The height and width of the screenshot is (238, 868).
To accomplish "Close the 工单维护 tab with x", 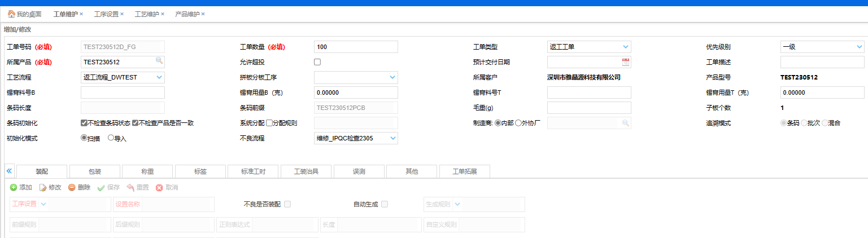I will [81, 14].
